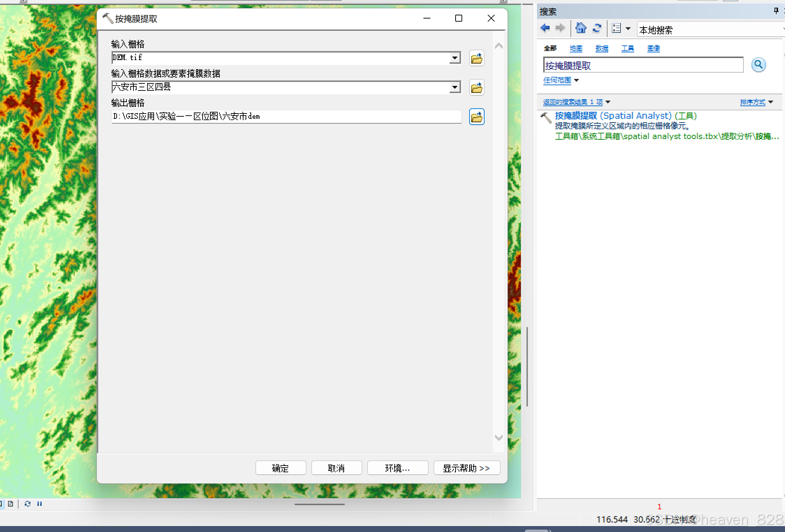Screen dimensions: 785x532
Task: Click the 确定 button
Action: click(x=281, y=468)
